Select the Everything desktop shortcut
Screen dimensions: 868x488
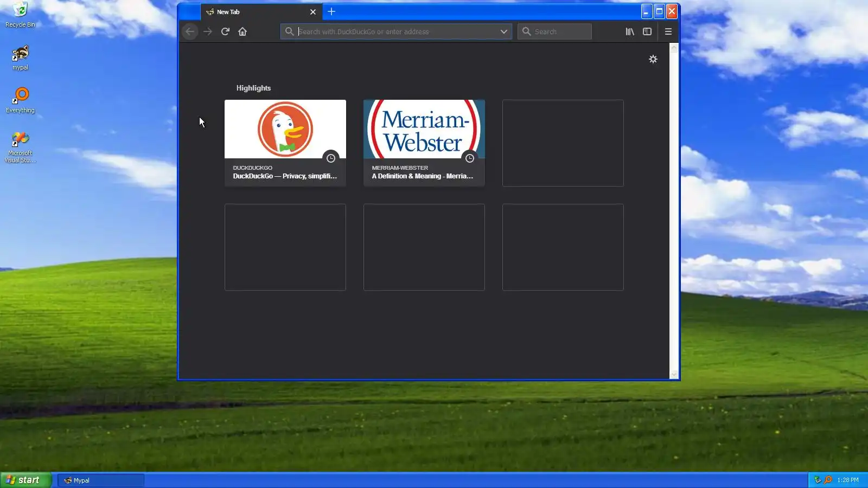coord(20,100)
